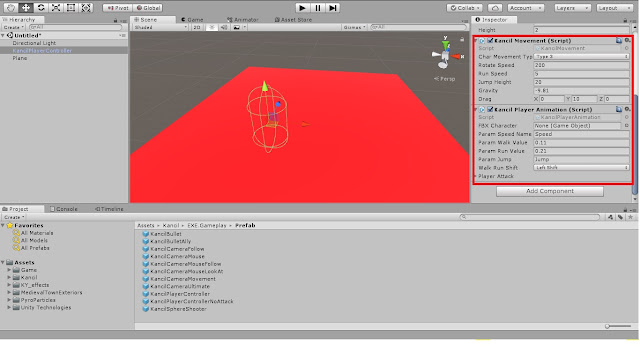Search assets by label

point(620,217)
